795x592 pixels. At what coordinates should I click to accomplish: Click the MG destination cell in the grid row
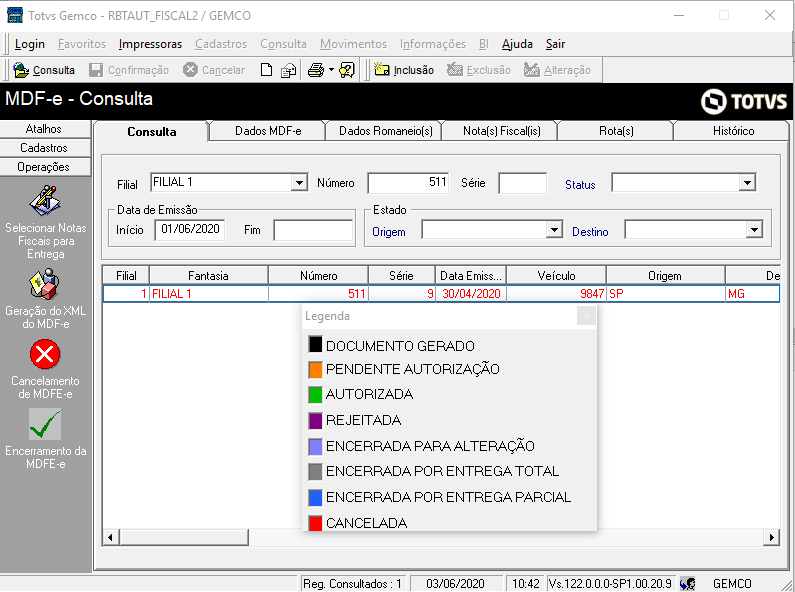[752, 293]
